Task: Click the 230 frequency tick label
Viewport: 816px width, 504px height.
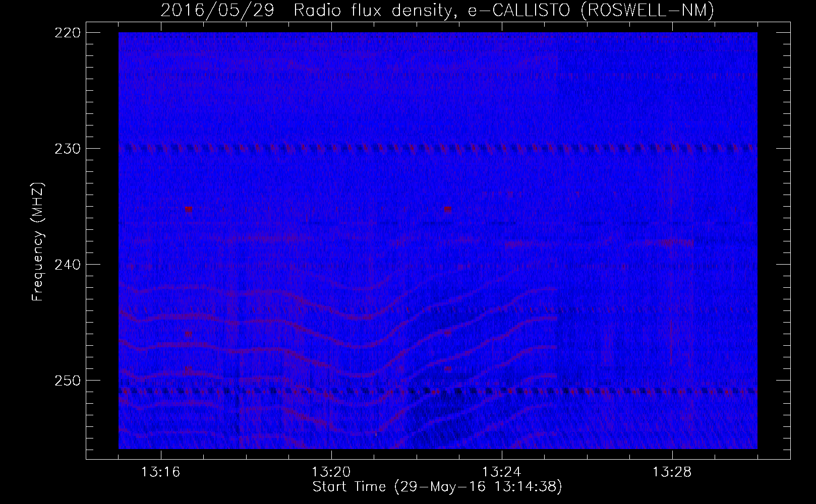Action: click(x=67, y=149)
